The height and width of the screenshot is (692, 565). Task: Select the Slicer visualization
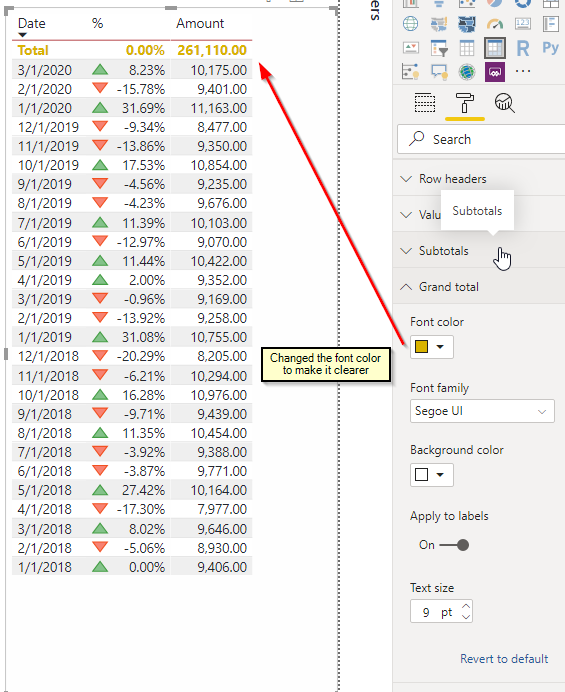pyautogui.click(x=439, y=48)
